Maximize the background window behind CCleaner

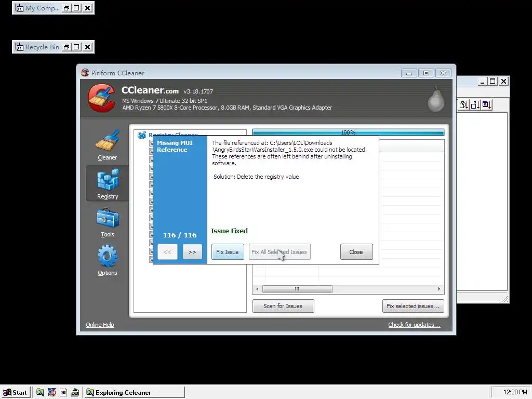click(x=493, y=82)
